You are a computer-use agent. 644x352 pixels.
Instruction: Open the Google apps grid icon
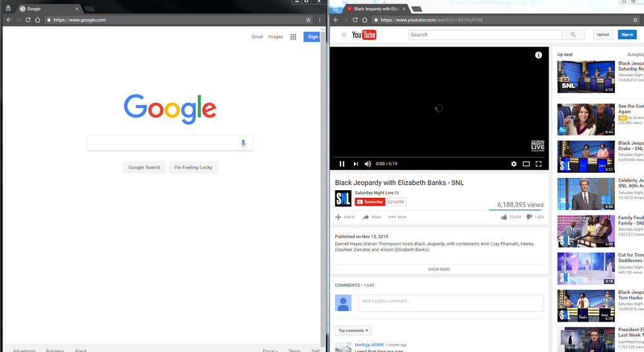coord(293,37)
